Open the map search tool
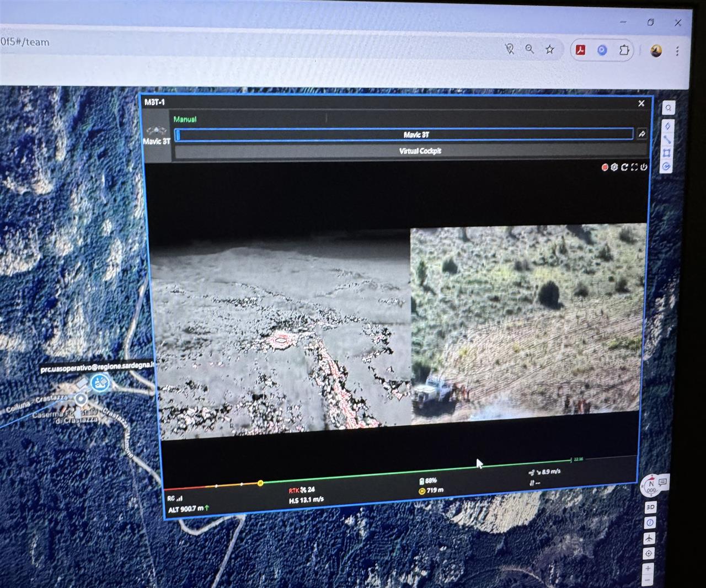Screen dimensions: 706x588 [x=668, y=108]
